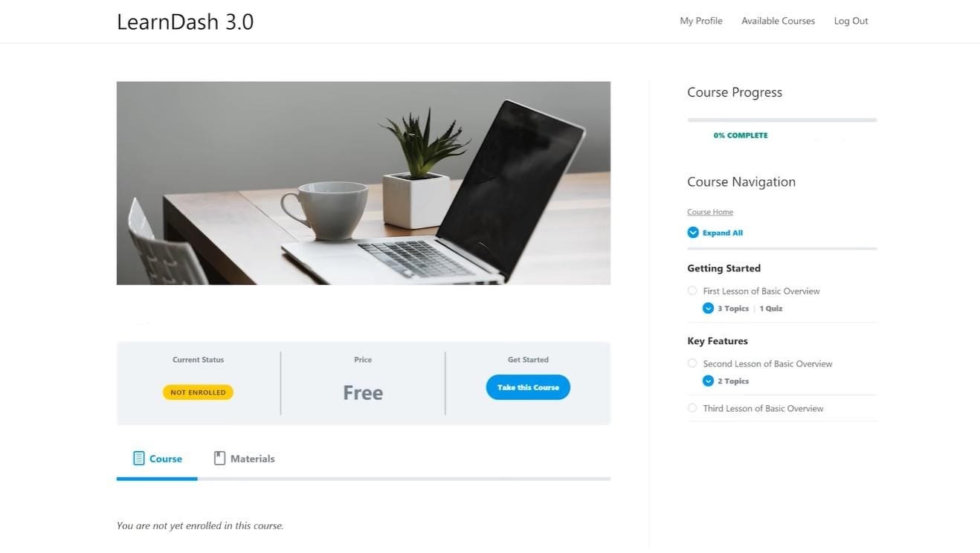Click the NOT ENROLLED status badge
980x553 pixels.
tap(198, 392)
